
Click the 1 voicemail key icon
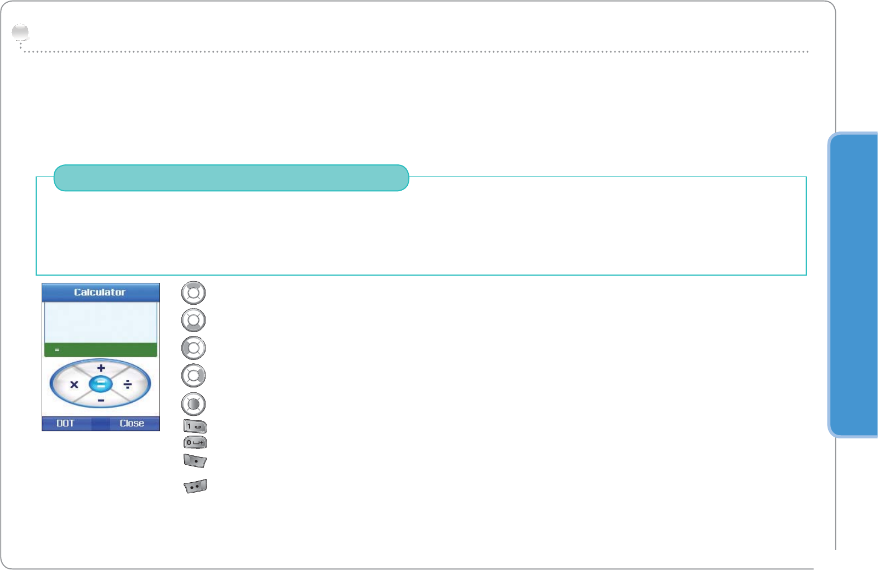point(195,426)
